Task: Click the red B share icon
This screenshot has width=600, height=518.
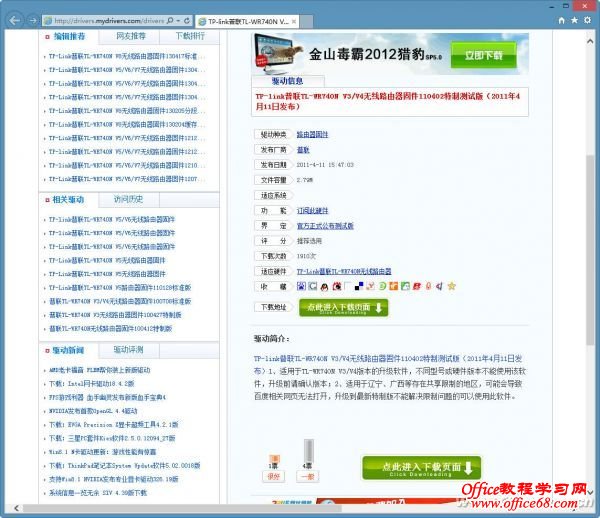Action: [x=417, y=286]
